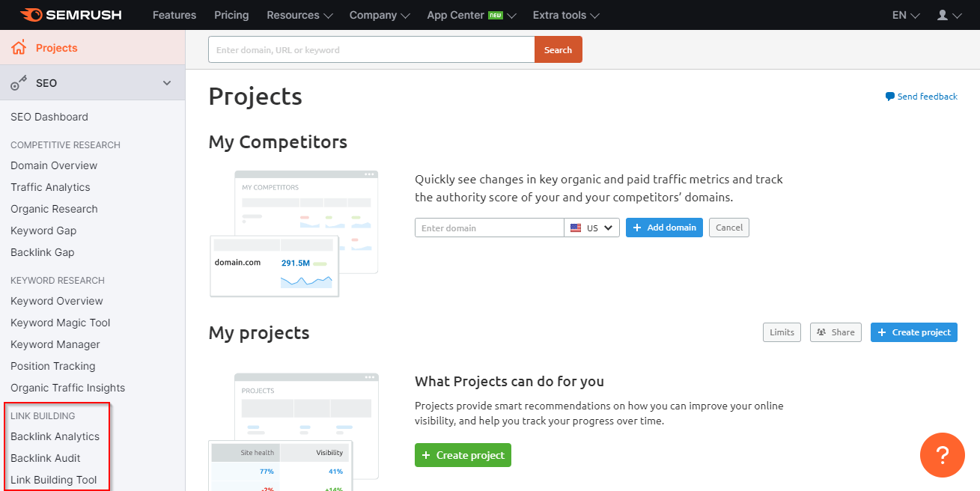980x491 pixels.
Task: Open the Keyword Gap tool
Action: (43, 231)
